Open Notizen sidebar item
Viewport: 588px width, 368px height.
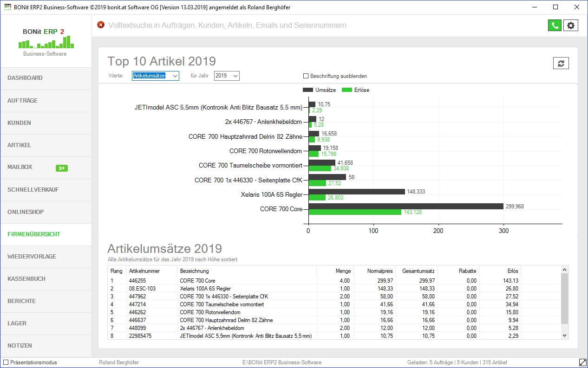coord(46,346)
